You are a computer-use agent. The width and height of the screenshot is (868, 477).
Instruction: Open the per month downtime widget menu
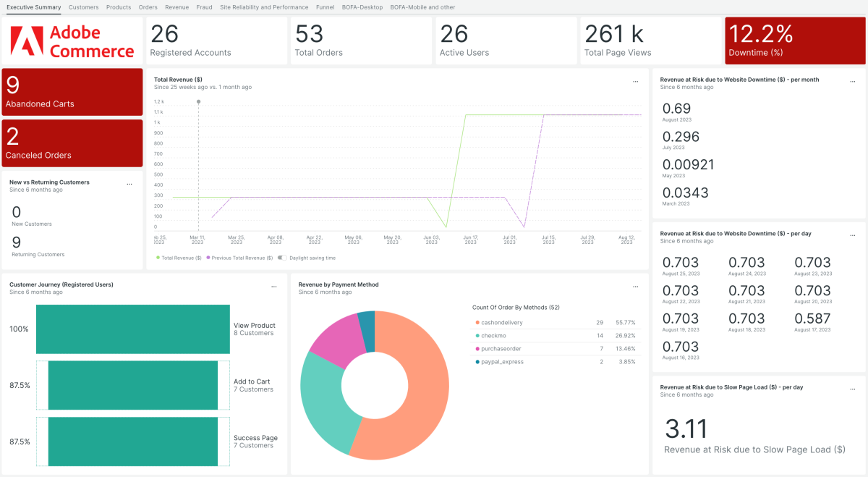851,83
